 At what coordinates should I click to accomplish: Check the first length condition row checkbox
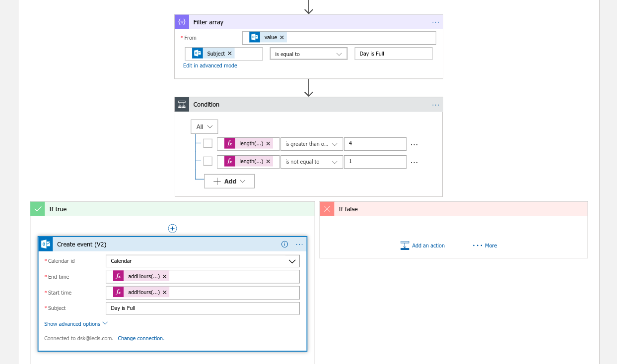(207, 144)
